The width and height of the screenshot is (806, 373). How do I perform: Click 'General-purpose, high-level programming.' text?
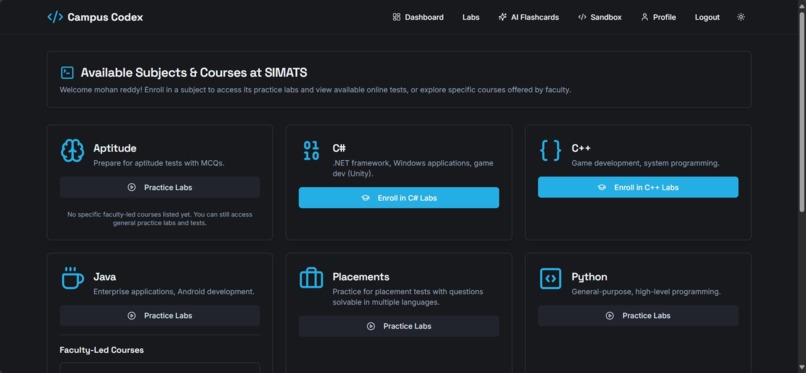click(646, 292)
